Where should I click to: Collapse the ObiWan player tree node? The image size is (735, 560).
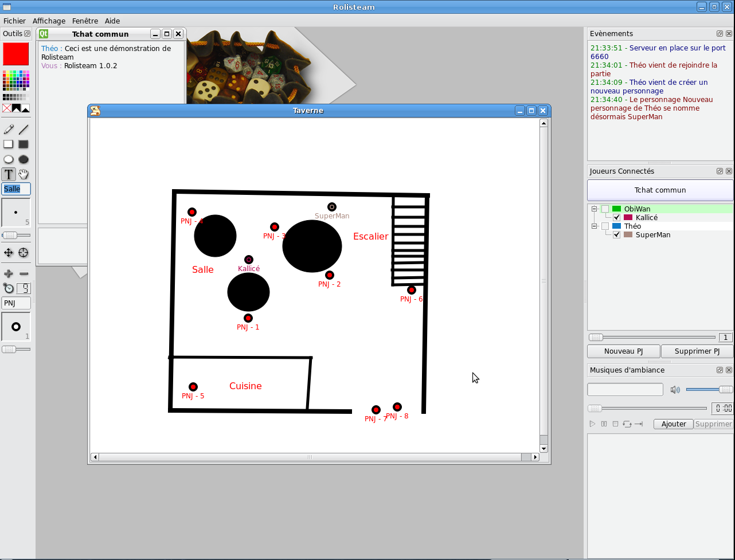(x=595, y=209)
